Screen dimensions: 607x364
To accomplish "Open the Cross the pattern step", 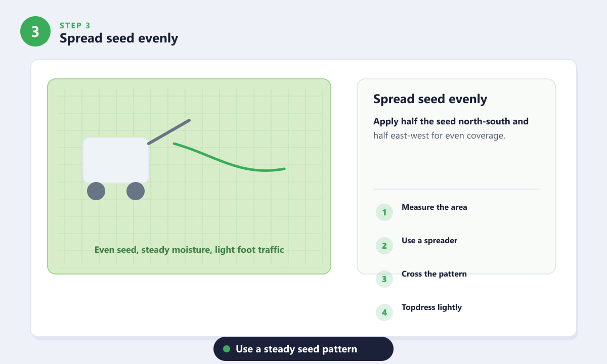I will pos(434,274).
